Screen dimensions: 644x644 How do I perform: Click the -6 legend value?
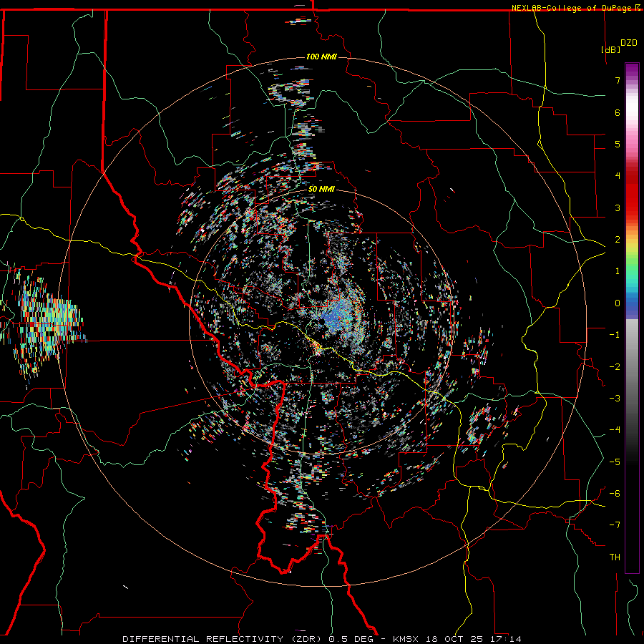615,494
